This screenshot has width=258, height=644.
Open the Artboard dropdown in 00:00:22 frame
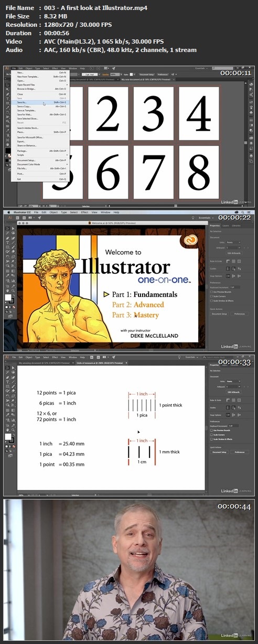(233, 248)
